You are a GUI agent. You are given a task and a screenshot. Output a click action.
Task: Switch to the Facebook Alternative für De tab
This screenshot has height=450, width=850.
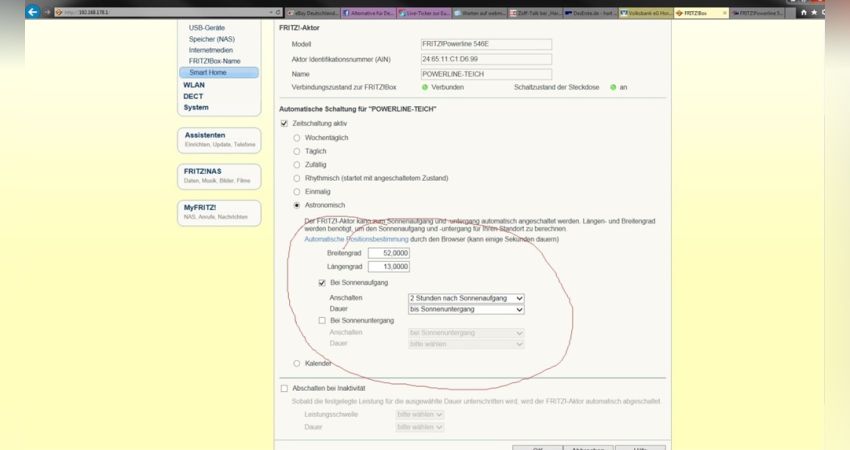[369, 13]
